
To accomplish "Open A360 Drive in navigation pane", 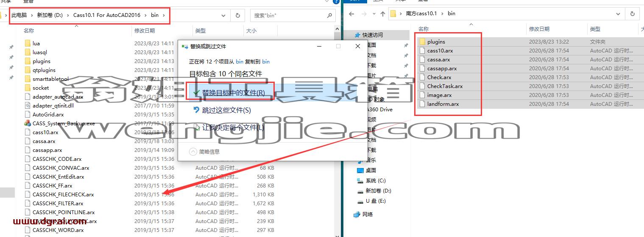I will tap(380, 109).
